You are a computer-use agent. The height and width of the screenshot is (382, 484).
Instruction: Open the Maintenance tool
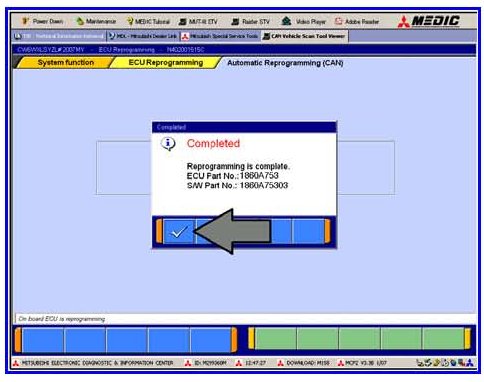96,21
